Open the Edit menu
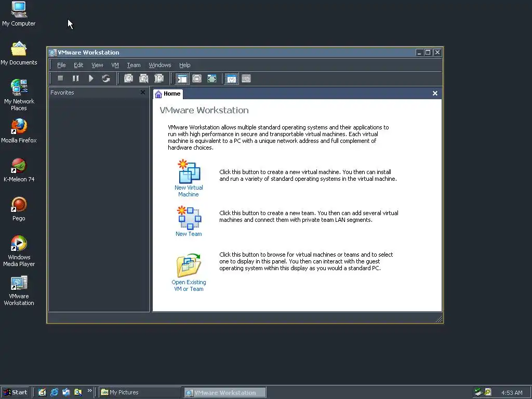This screenshot has height=399, width=532. tap(78, 65)
